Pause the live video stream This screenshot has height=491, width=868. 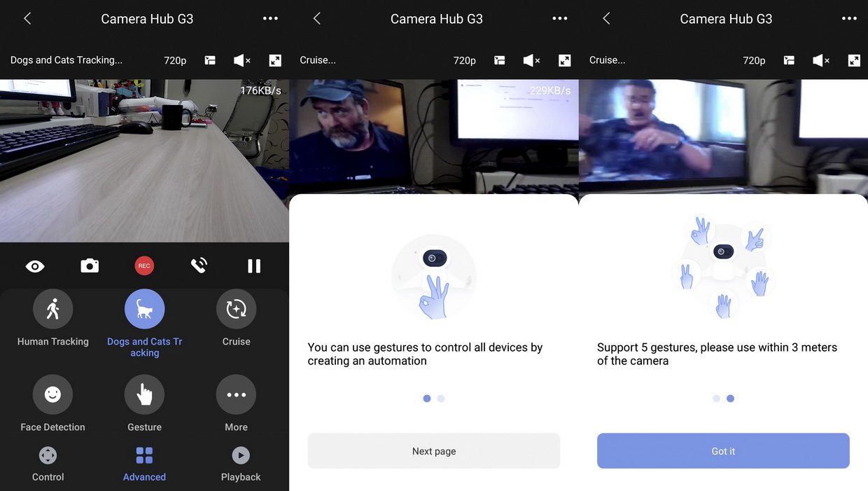pos(254,265)
